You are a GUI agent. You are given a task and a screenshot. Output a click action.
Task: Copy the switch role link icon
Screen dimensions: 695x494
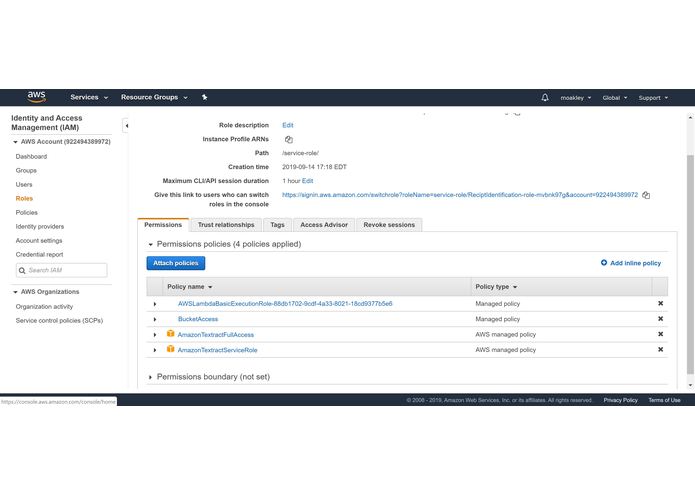click(646, 195)
